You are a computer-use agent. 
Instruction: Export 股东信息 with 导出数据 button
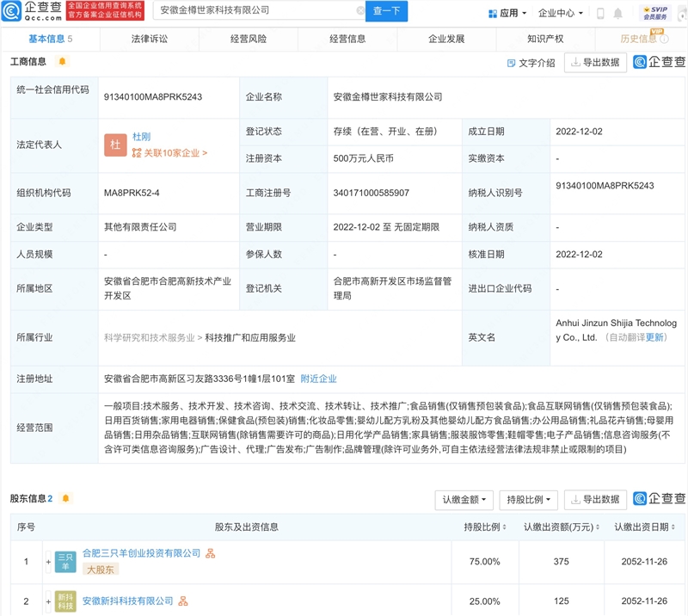pos(595,500)
